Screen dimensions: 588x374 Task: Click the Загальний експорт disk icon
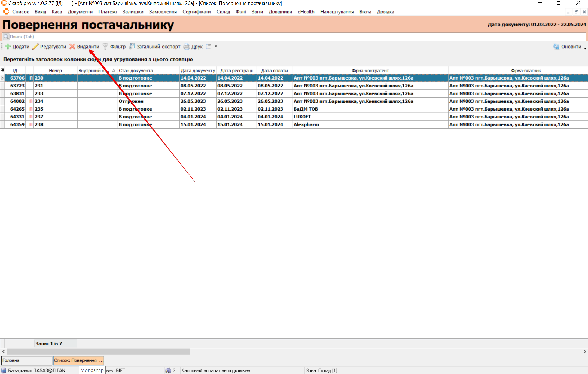coord(132,47)
